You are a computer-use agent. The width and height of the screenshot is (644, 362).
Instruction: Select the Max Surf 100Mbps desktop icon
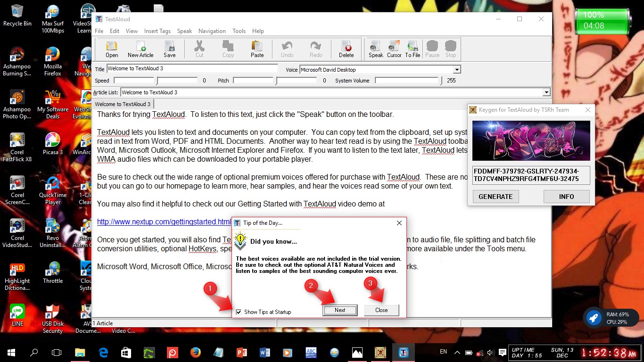pos(53,19)
